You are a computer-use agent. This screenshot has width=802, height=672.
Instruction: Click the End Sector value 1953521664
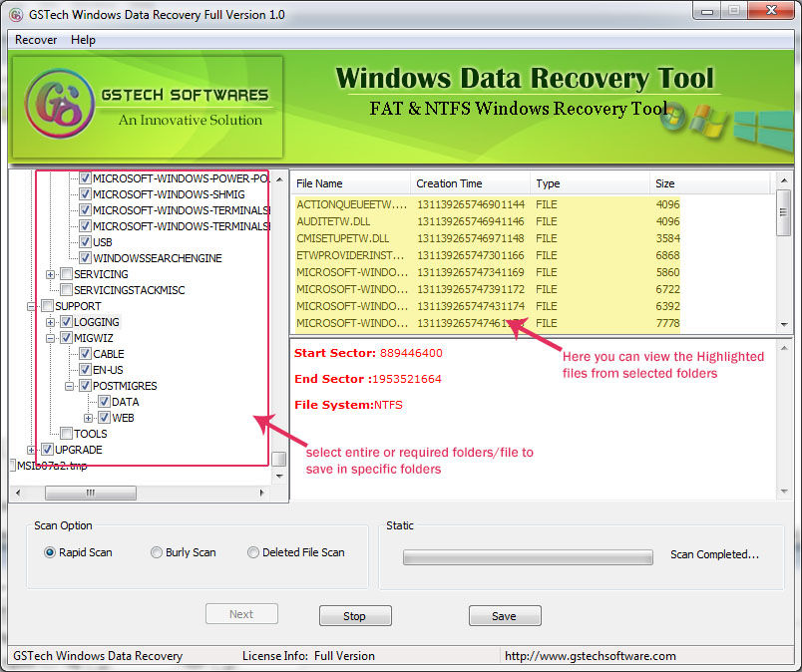tap(407, 379)
